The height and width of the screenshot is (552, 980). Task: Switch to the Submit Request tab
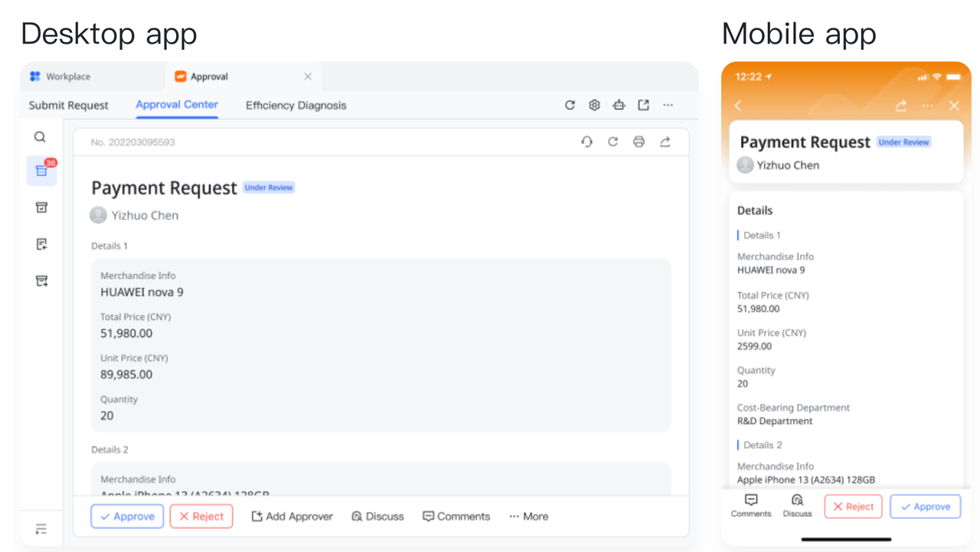(x=68, y=106)
